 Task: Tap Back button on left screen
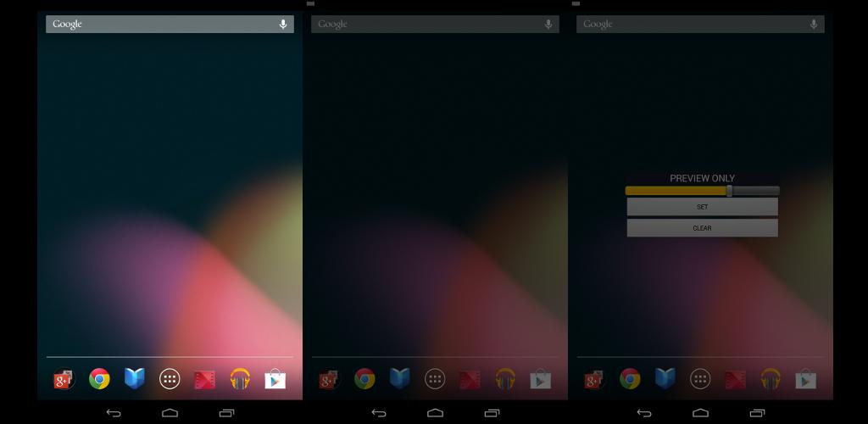(x=114, y=413)
